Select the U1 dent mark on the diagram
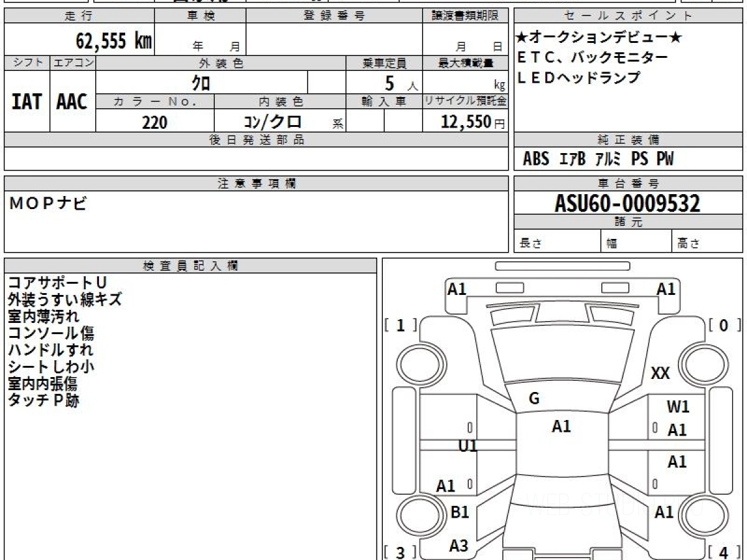This screenshot has width=747, height=560. (x=467, y=446)
